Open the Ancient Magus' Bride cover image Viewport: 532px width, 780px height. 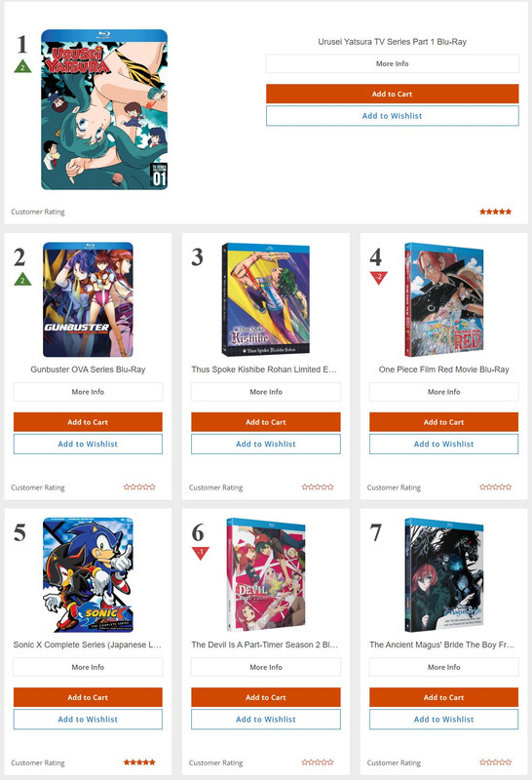click(444, 574)
